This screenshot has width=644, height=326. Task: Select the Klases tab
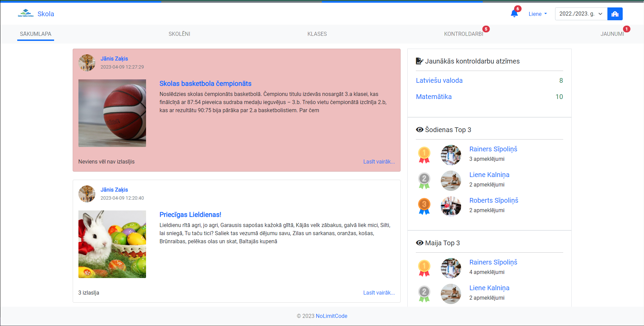tap(317, 34)
